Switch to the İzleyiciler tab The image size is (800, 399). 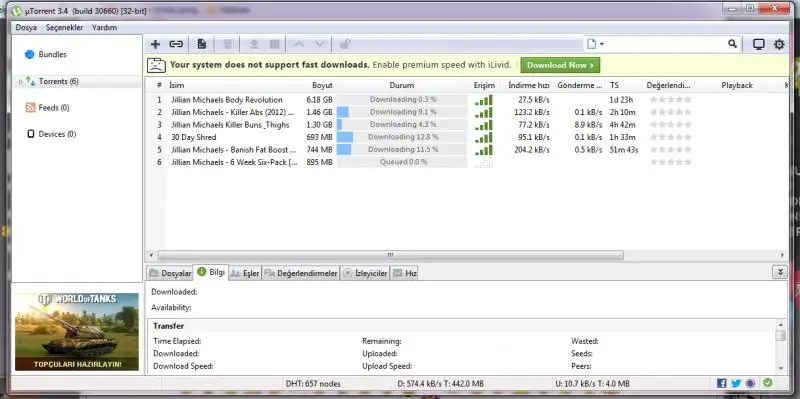point(365,273)
